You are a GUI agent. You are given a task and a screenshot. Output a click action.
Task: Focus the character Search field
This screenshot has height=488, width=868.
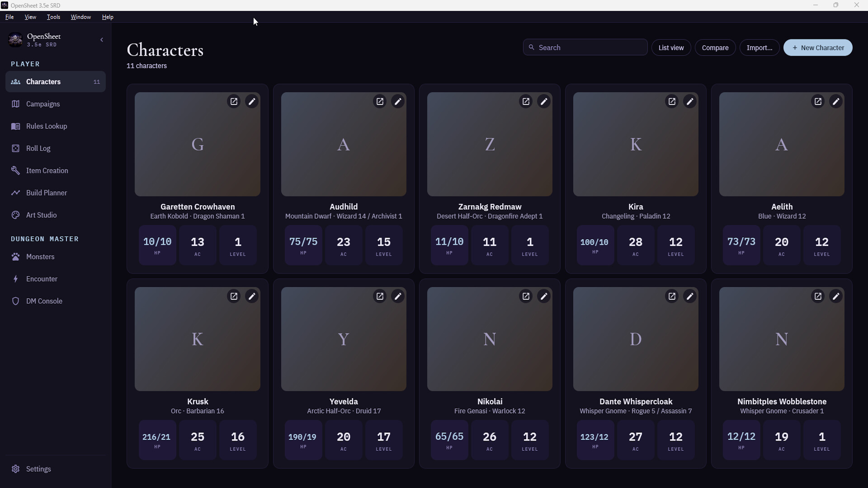click(x=585, y=47)
